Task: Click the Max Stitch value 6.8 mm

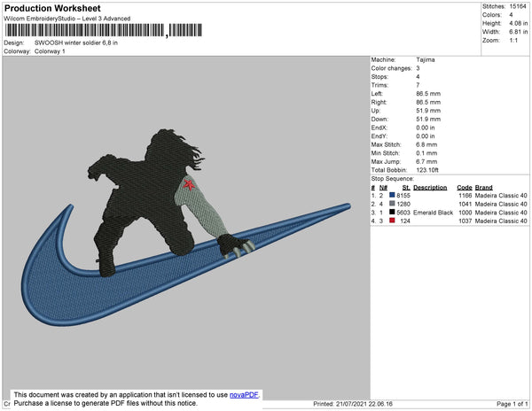Action: (426, 144)
